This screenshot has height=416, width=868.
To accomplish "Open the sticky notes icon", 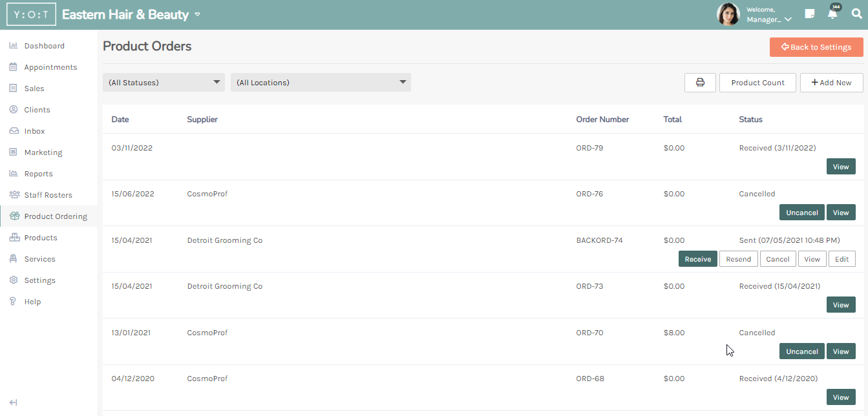I will point(809,14).
